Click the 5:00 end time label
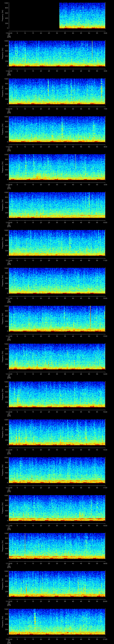The height and width of the screenshot is (644, 114). click(105, 33)
